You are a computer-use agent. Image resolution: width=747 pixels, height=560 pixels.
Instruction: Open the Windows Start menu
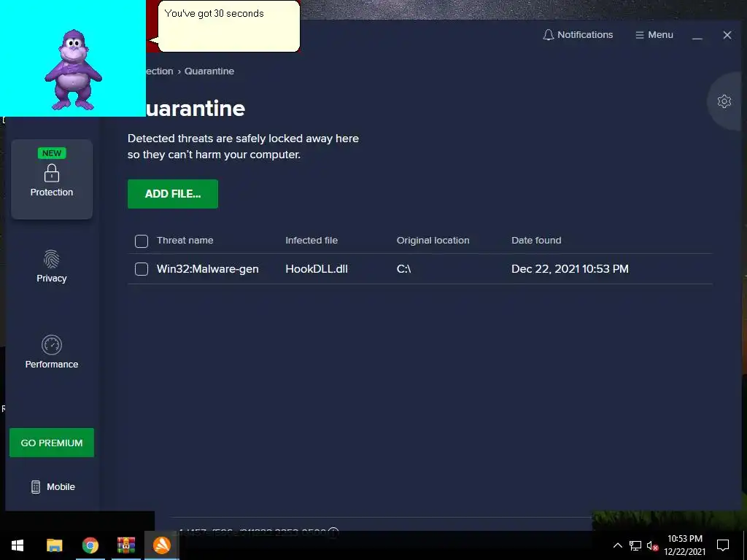pos(18,545)
